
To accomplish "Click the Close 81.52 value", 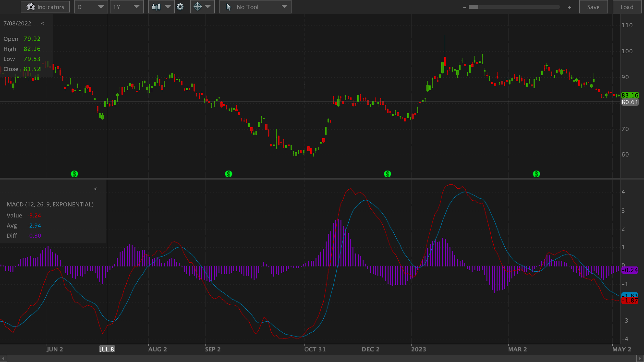I will [x=32, y=69].
